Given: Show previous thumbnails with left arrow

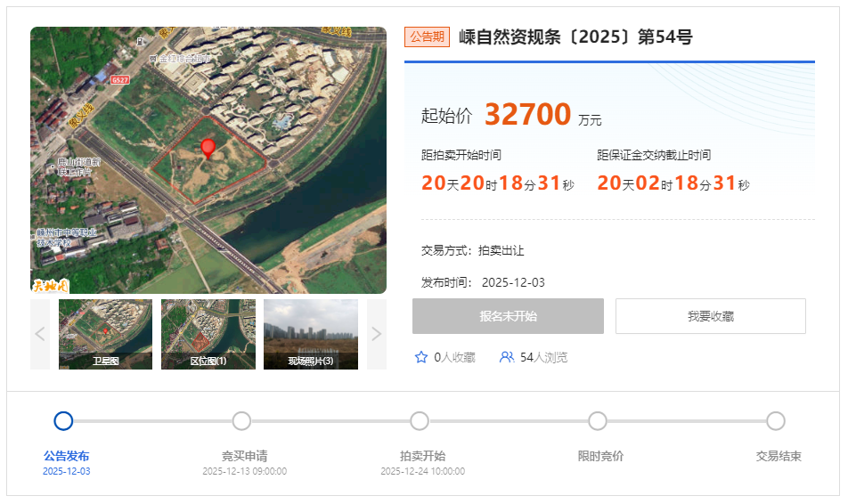Looking at the screenshot, I should click(x=40, y=334).
